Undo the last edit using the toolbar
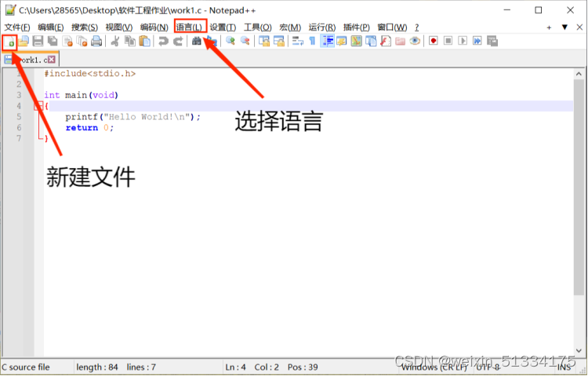This screenshot has height=376, width=588. coord(163,41)
